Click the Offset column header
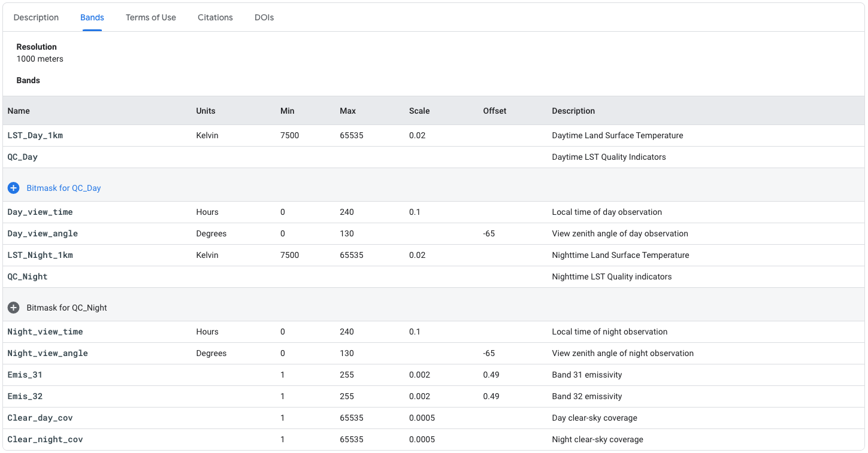The width and height of the screenshot is (868, 453). 495,111
